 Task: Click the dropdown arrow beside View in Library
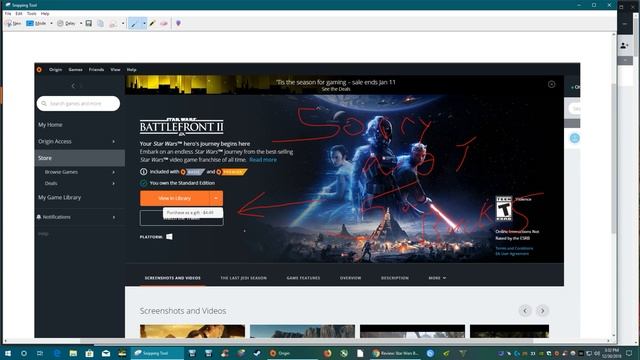[216, 198]
